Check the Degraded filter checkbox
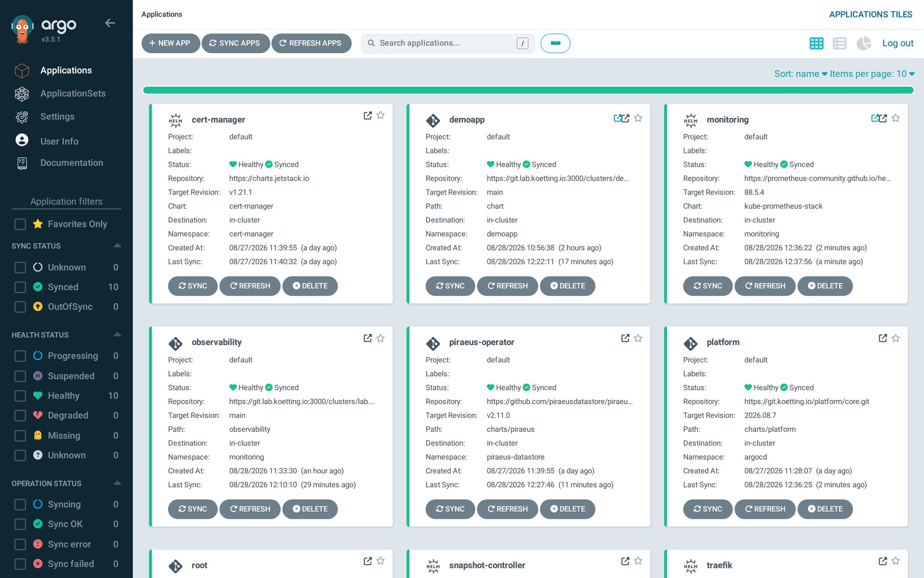The image size is (924, 578). click(20, 416)
